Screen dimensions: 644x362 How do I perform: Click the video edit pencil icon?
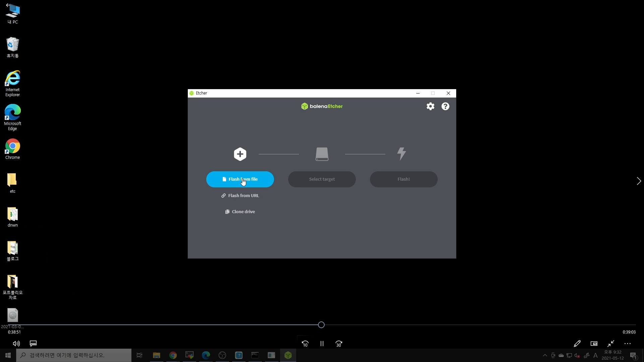click(577, 344)
